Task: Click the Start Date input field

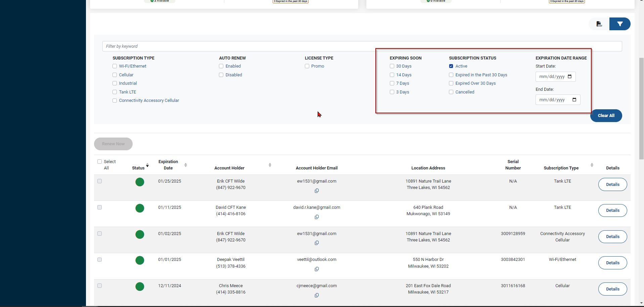Action: (555, 77)
